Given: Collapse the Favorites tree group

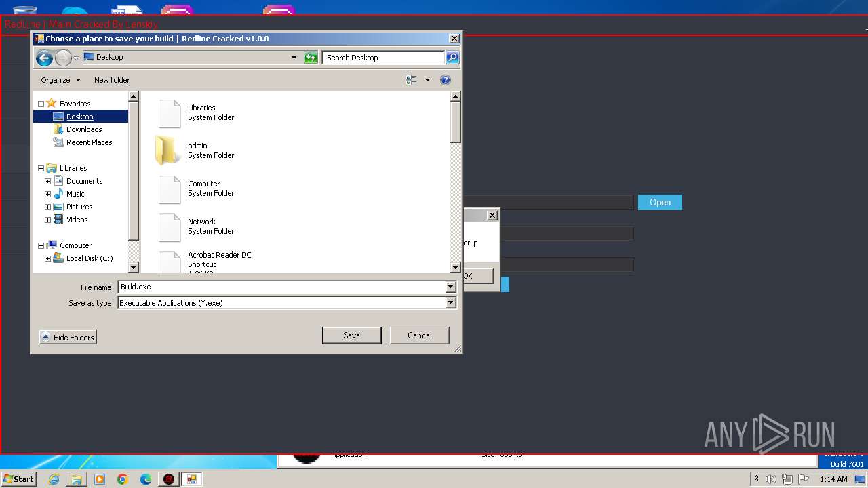Looking at the screenshot, I should click(41, 104).
